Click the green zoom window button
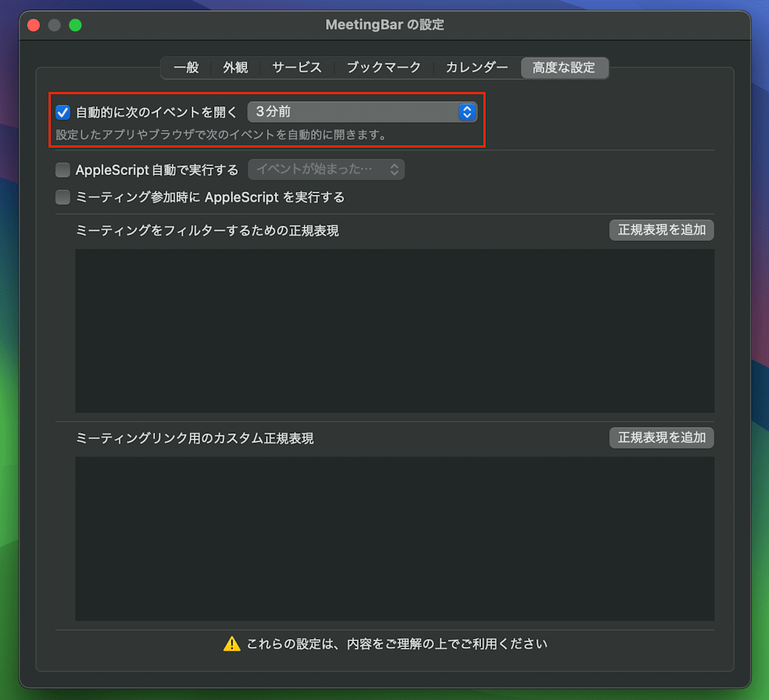 click(76, 26)
